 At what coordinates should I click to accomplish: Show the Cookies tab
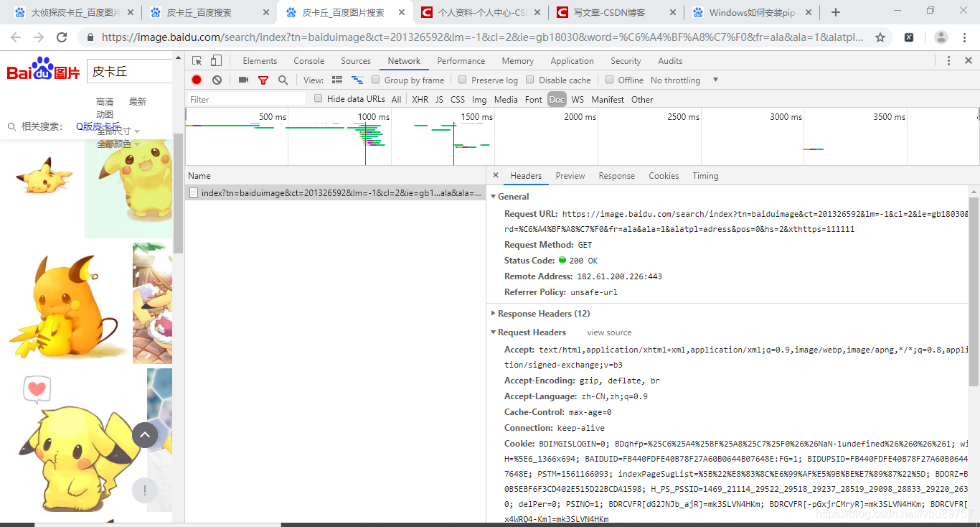(664, 175)
